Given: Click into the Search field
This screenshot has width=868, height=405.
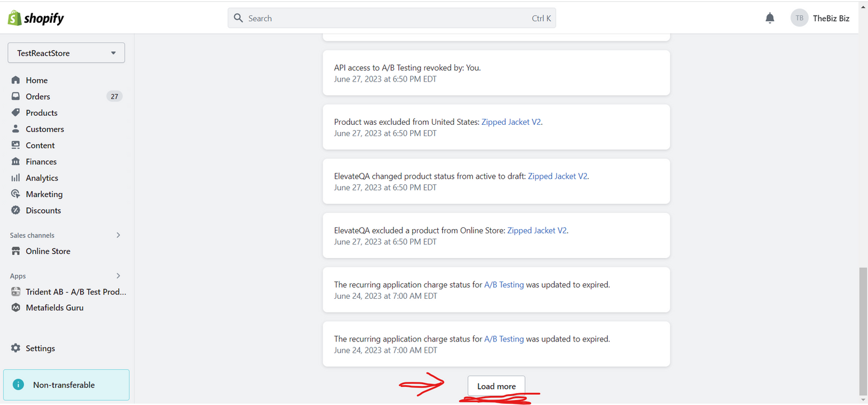Looking at the screenshot, I should click(384, 18).
